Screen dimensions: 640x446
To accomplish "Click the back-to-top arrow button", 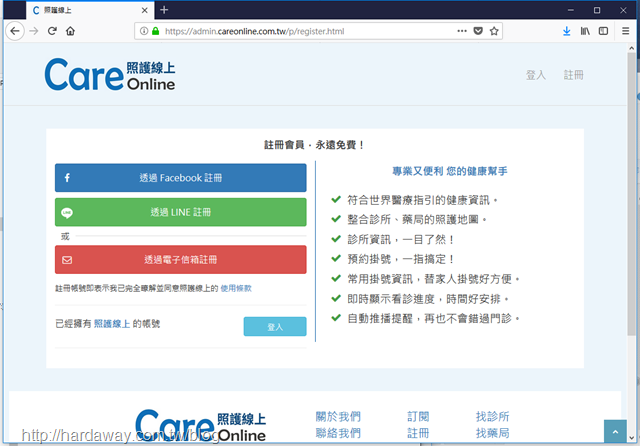I will [615, 431].
